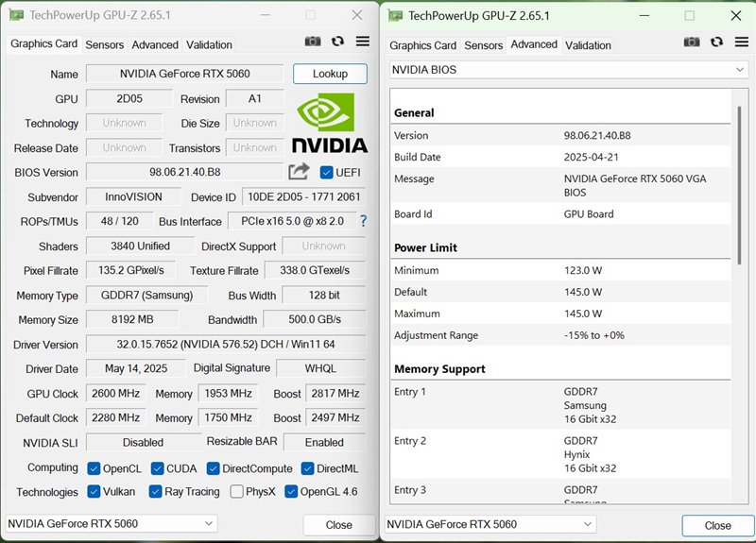Click the camera icon in right window
756x543 pixels.
(692, 42)
